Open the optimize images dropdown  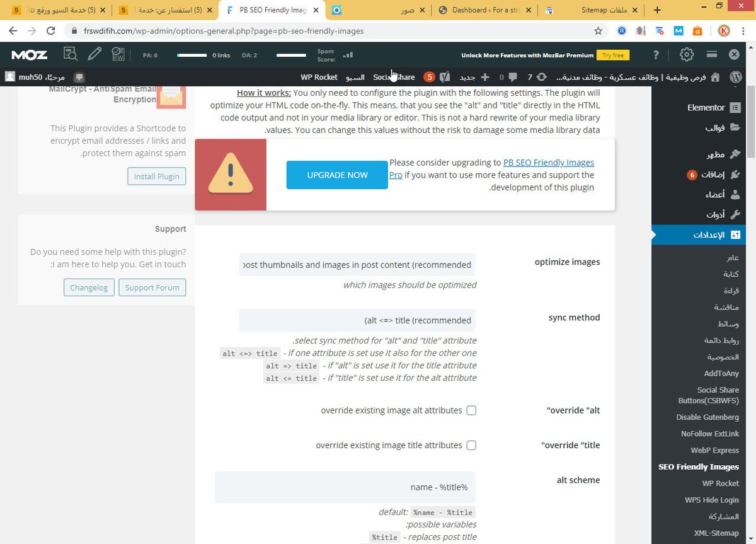(357, 265)
